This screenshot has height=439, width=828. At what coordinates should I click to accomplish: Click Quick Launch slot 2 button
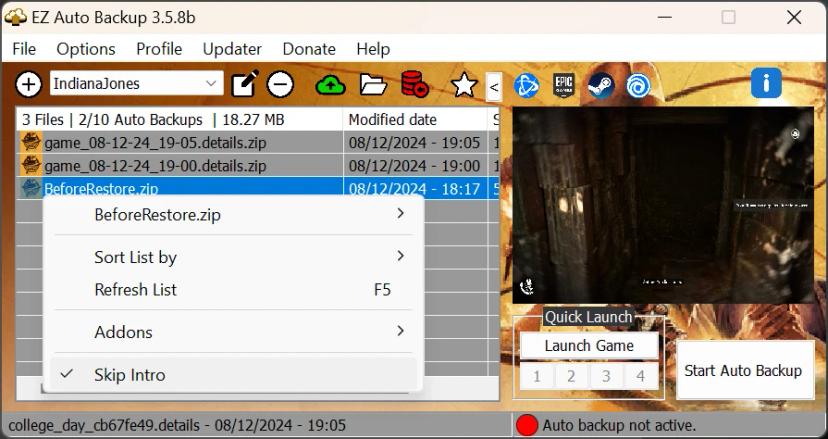pos(571,376)
